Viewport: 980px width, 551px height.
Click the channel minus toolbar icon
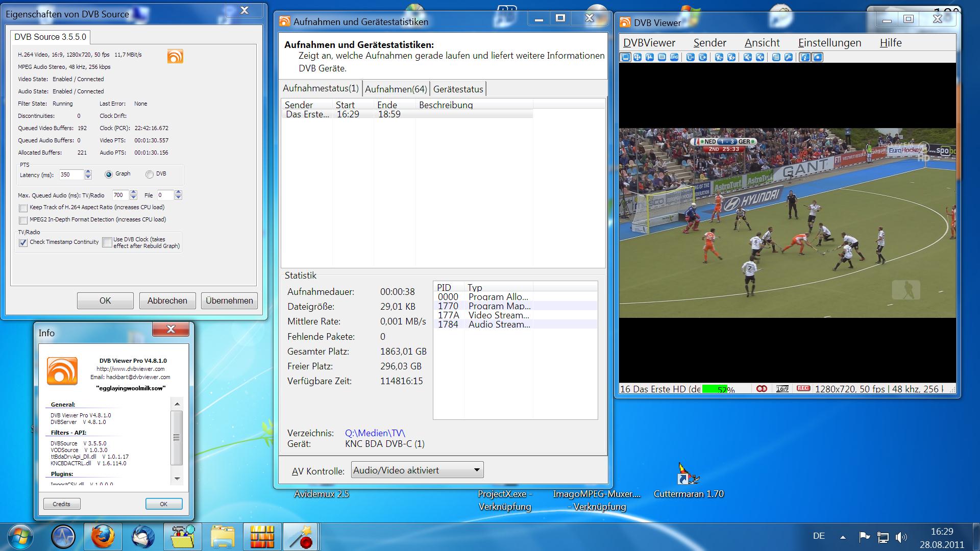coord(691,57)
